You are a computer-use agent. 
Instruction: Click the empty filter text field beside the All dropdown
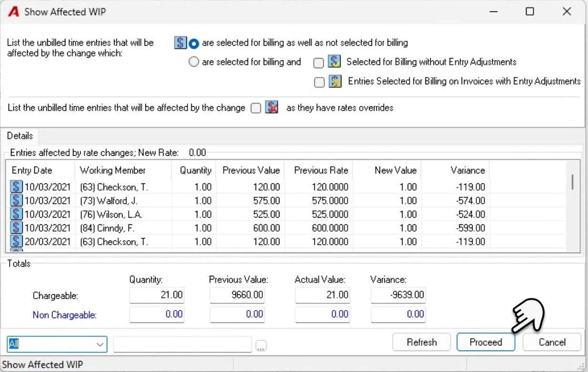tap(182, 344)
